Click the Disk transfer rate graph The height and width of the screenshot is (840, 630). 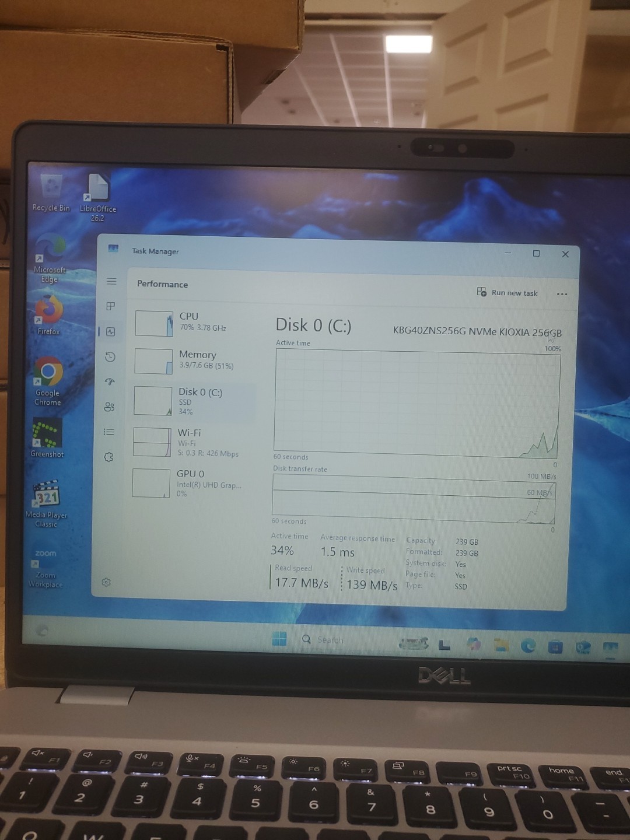[414, 499]
